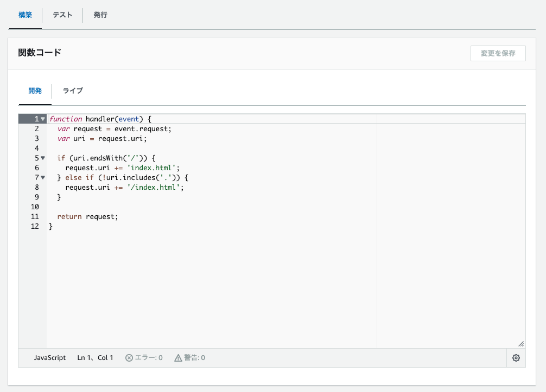Viewport: 546px width, 392px height.
Task: Collapse the else if fold arrow on line 7
Action: point(43,177)
